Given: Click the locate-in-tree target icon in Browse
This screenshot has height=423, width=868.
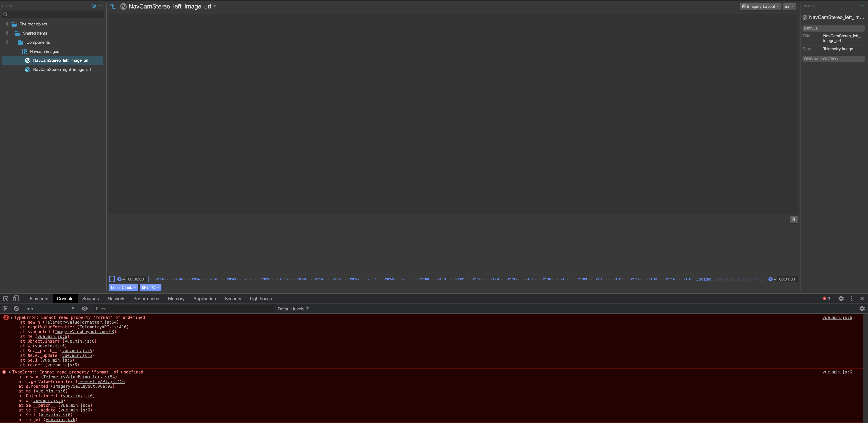Looking at the screenshot, I should click(94, 6).
